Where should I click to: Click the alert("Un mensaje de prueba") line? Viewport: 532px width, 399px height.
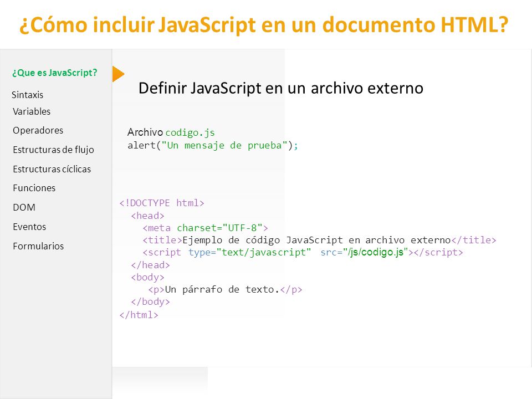click(213, 146)
